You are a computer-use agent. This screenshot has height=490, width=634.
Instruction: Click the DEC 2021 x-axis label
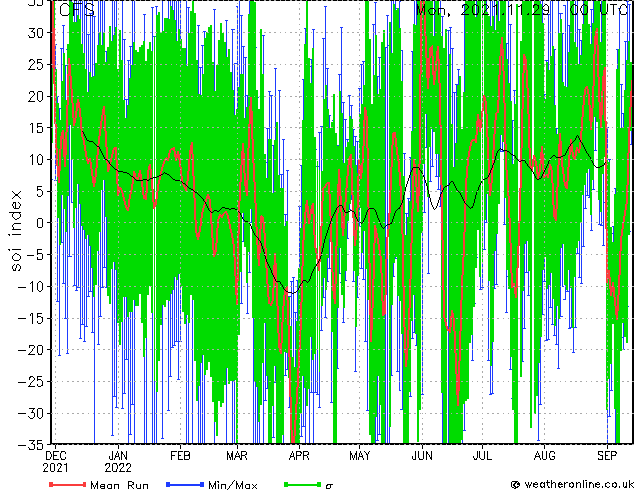[x=56, y=462]
